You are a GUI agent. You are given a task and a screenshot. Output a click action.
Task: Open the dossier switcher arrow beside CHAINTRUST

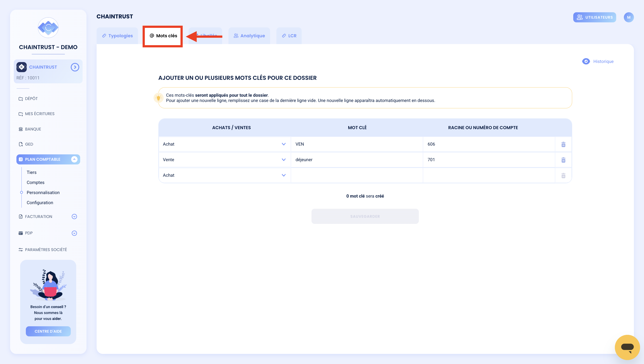pos(75,67)
